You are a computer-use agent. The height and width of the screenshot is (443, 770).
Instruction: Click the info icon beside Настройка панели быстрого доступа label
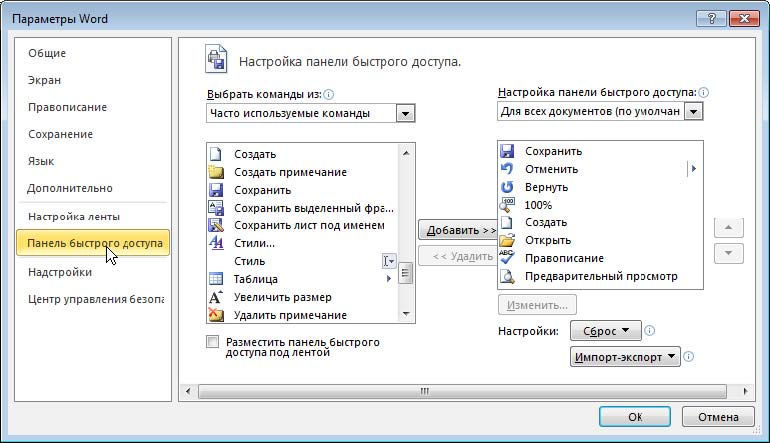704,92
